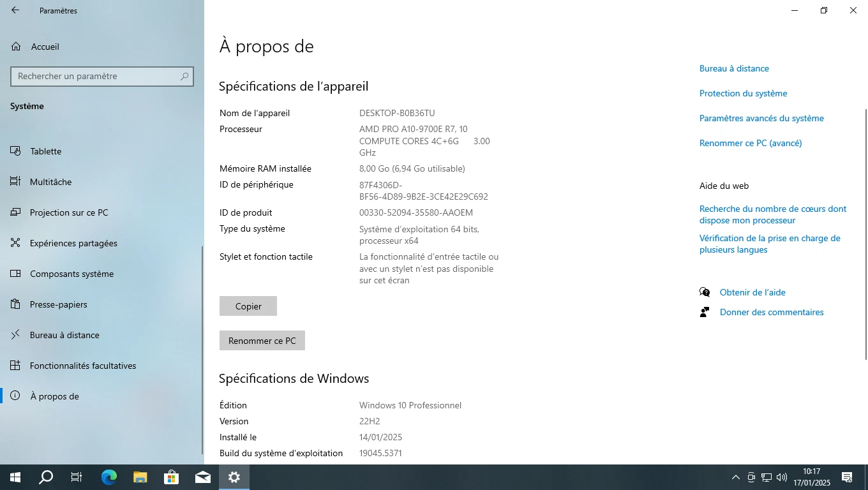868x490 pixels.
Task: Click the feedback icon beside Donner des commentaires
Action: click(x=705, y=312)
